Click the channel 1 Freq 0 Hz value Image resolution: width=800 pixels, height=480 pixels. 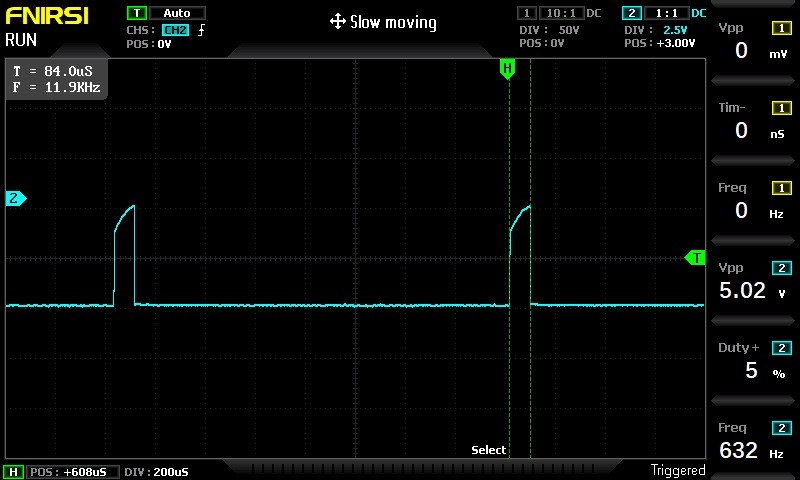(x=741, y=211)
